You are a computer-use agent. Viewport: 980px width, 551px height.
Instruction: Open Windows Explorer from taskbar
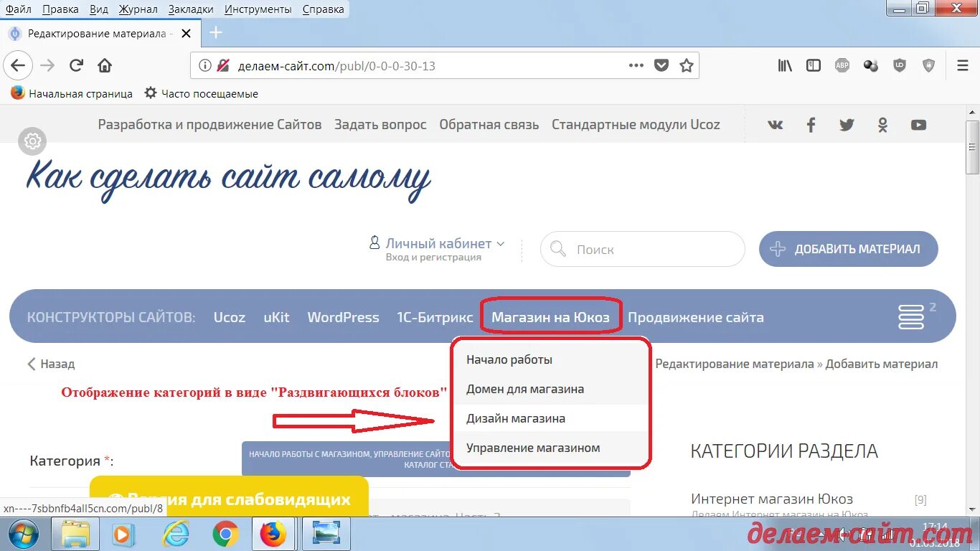pyautogui.click(x=75, y=534)
